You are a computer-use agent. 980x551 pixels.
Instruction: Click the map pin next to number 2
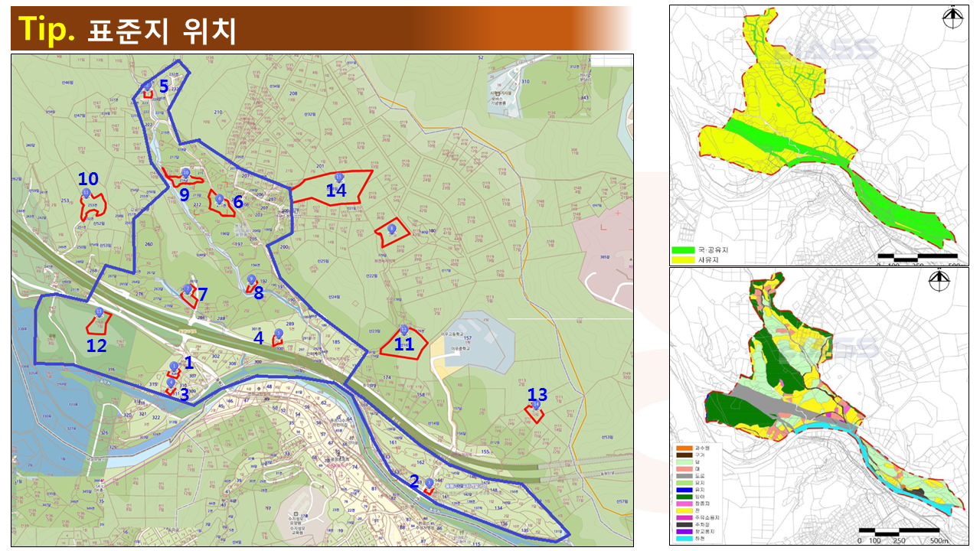point(430,484)
